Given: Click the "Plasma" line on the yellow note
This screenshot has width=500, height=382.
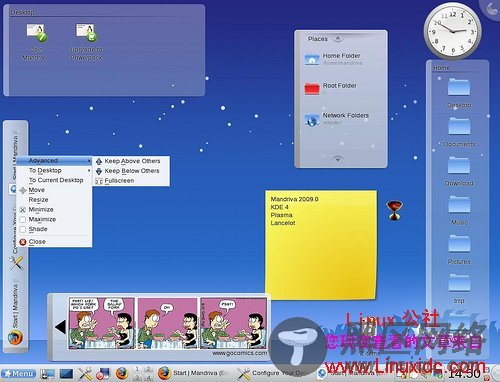Looking at the screenshot, I should pos(281,215).
